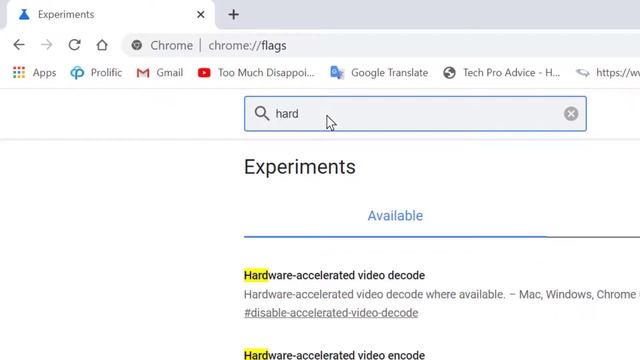The image size is (640, 360).
Task: Open the Too Much Disappoi... YouTube bookmark
Action: 256,73
